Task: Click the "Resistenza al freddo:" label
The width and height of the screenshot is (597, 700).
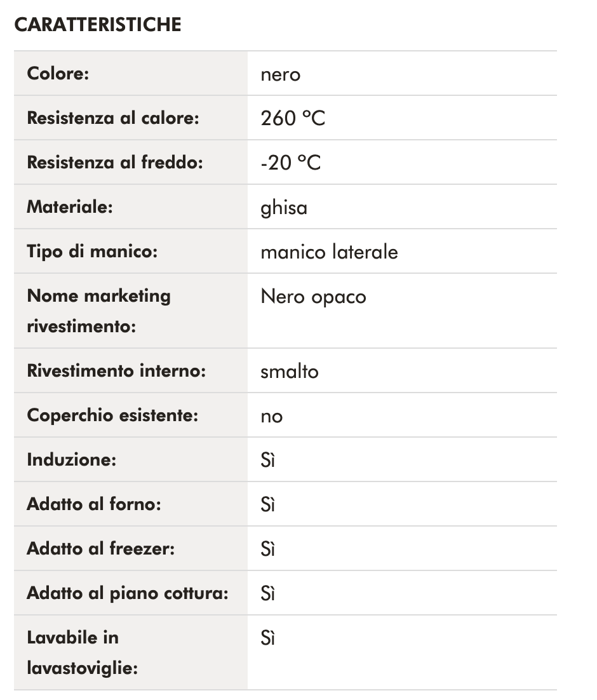Action: tap(114, 163)
